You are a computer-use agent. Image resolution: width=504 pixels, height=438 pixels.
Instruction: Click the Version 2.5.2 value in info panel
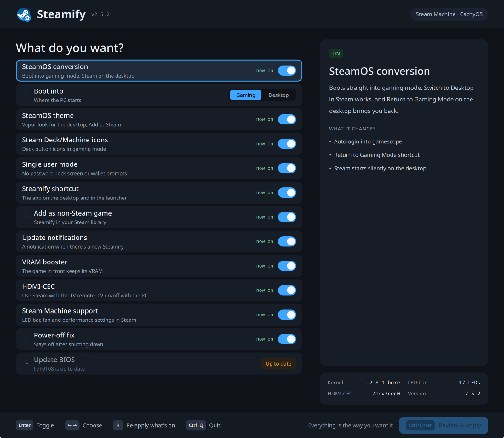point(472,394)
